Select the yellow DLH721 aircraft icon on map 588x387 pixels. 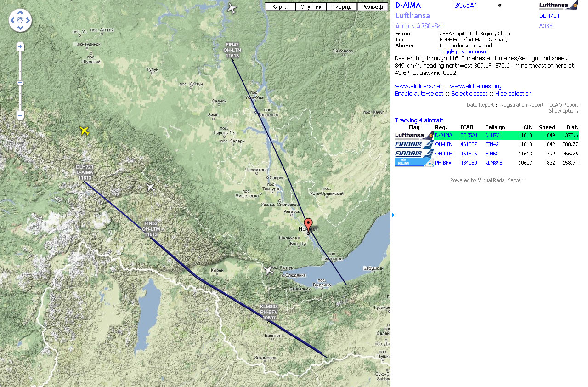[x=84, y=131]
